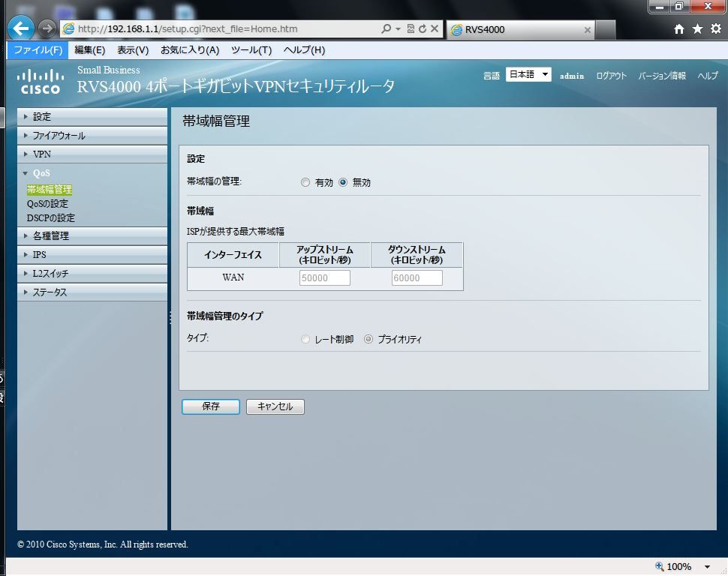Expand the ファイアウォール sidebar section
The height and width of the screenshot is (576, 728).
point(92,136)
